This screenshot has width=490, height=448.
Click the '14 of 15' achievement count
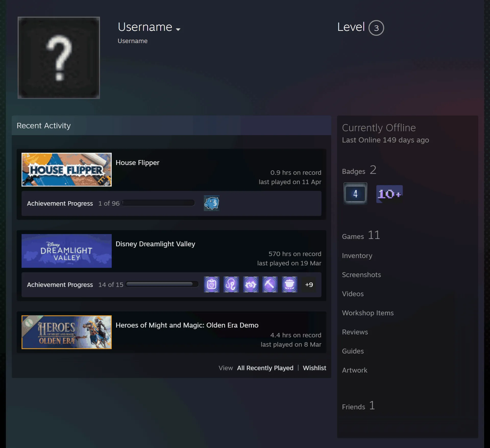111,285
